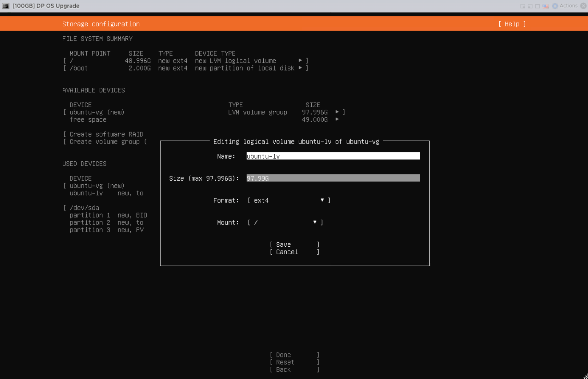This screenshot has width=588, height=379.
Task: Select the / mount point summary row
Action: tap(186, 61)
